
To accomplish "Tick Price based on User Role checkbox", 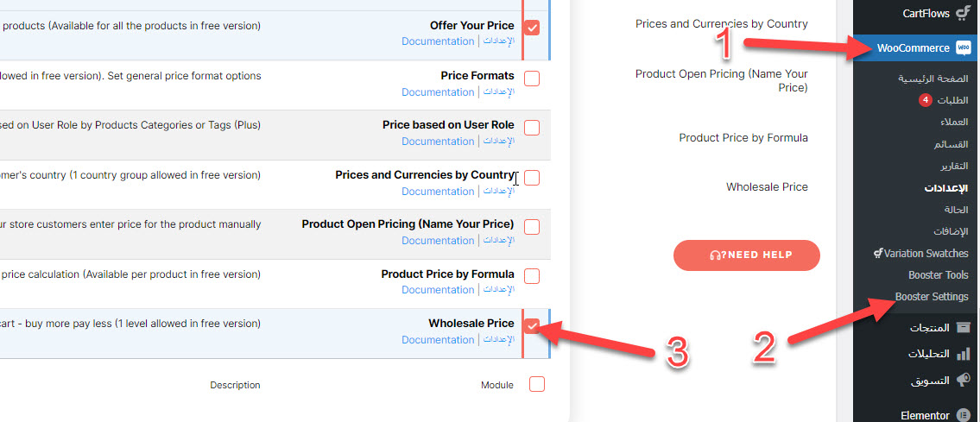I will tap(532, 128).
